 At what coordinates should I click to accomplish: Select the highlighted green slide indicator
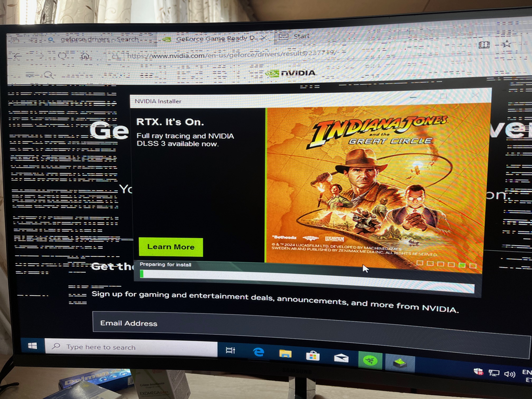point(462,265)
